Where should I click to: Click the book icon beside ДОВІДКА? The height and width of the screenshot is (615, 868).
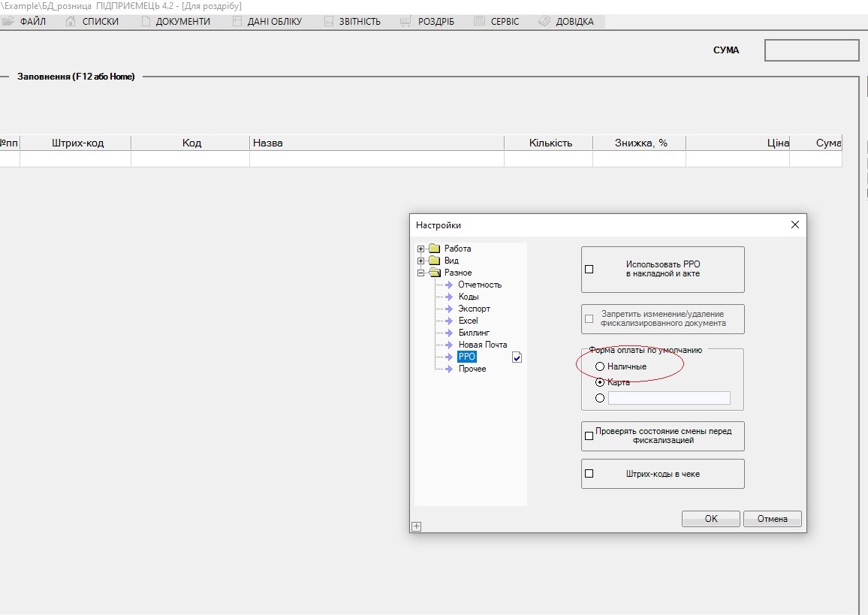coord(544,22)
